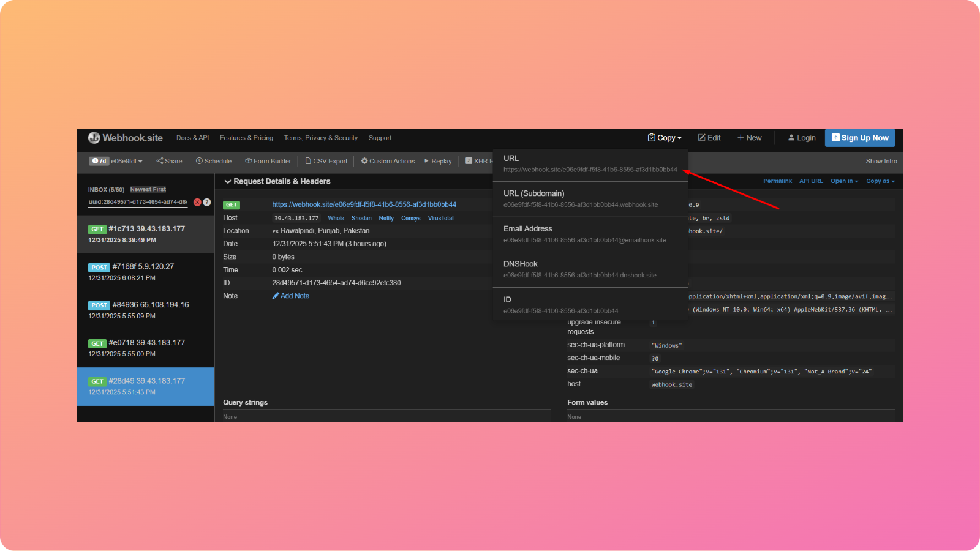This screenshot has width=980, height=551.
Task: Toggle Newest First sorting
Action: pos(148,189)
